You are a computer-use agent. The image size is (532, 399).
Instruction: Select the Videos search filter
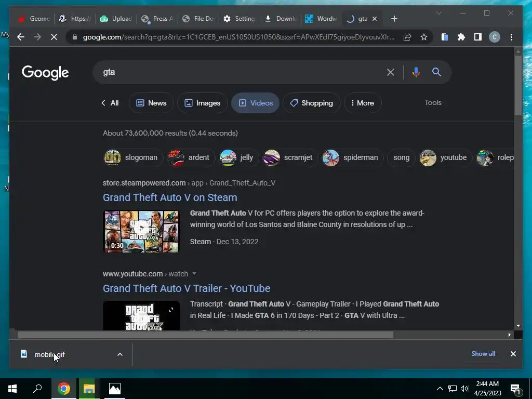tap(256, 103)
